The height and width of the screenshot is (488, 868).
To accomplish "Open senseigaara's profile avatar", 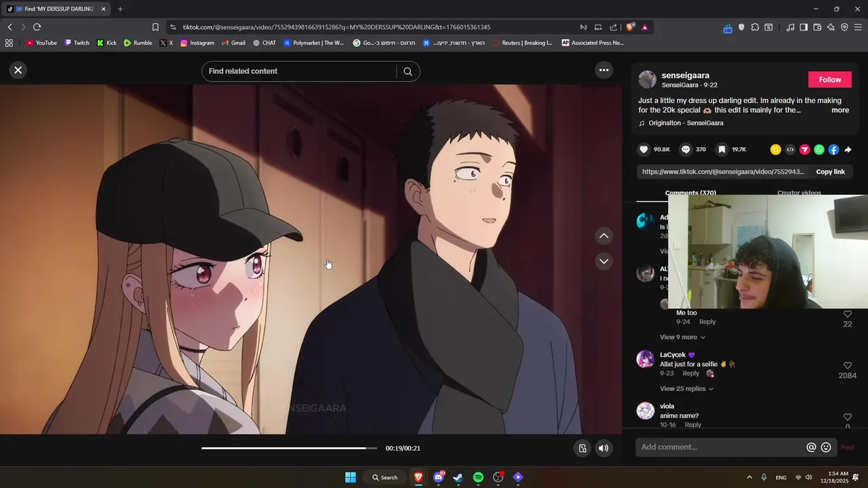I will point(647,79).
